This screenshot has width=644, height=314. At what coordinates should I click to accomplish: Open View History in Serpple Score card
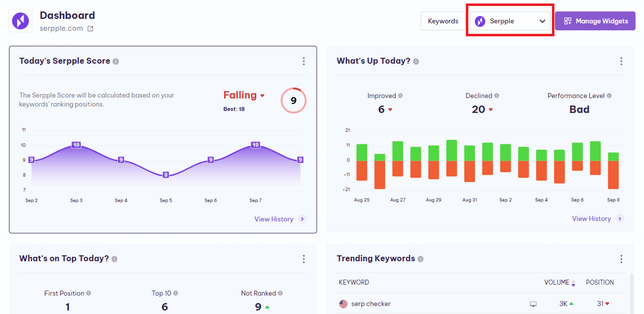click(x=274, y=219)
